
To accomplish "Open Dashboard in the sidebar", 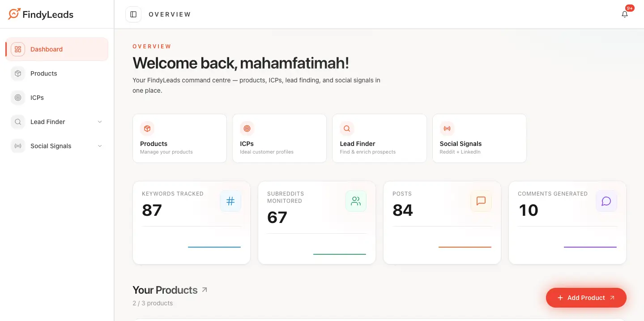I will tap(57, 49).
